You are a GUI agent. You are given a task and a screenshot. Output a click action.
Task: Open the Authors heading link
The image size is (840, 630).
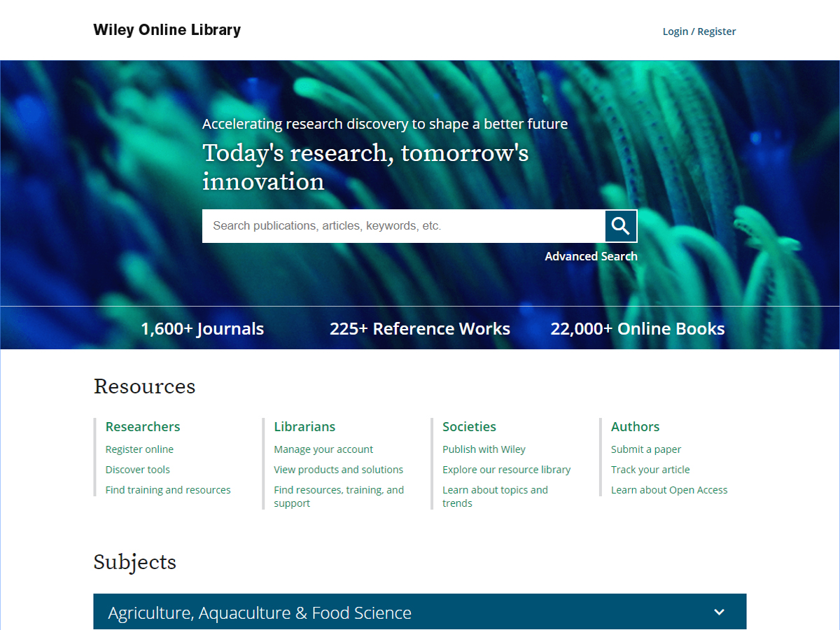tap(635, 426)
